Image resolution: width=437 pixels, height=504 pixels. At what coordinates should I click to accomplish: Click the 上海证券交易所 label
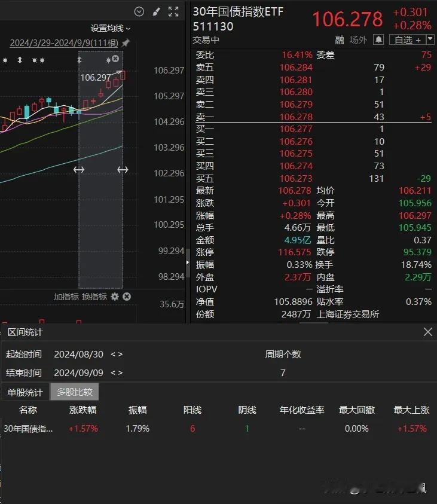(348, 314)
